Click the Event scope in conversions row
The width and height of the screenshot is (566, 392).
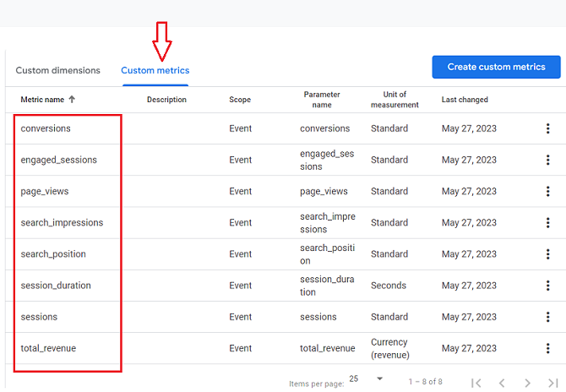click(240, 128)
